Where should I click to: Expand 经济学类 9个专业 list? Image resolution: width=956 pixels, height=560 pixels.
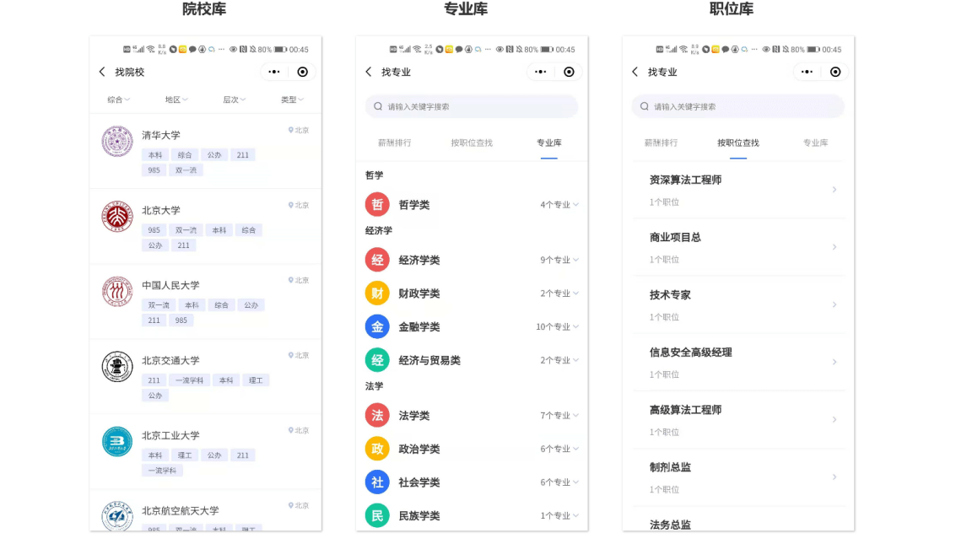click(x=559, y=261)
